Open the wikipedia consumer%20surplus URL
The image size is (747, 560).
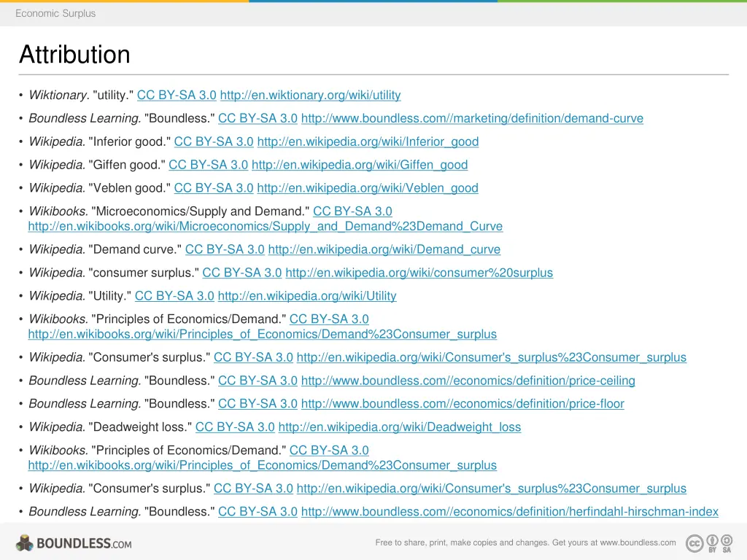[x=419, y=273]
